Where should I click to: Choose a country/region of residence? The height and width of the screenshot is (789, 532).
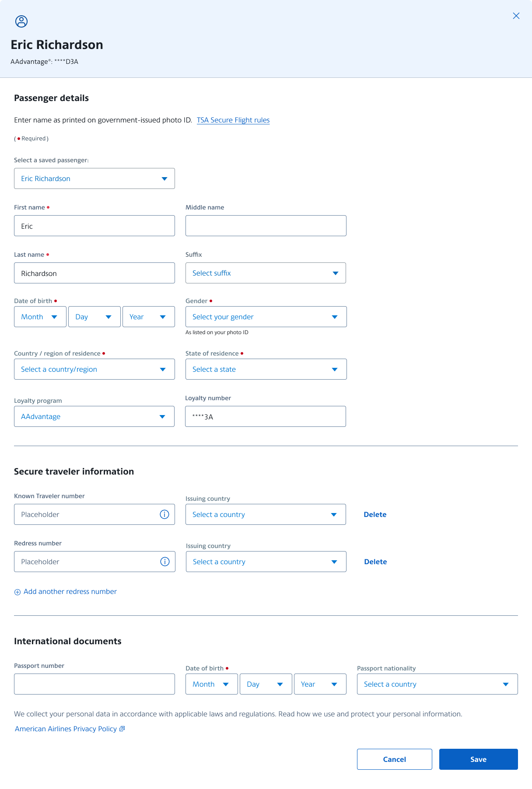click(94, 369)
